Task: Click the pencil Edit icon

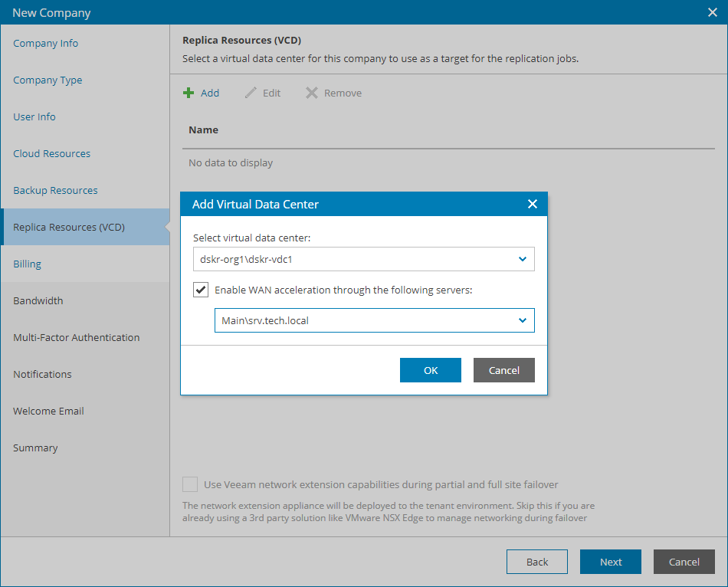Action: (251, 93)
